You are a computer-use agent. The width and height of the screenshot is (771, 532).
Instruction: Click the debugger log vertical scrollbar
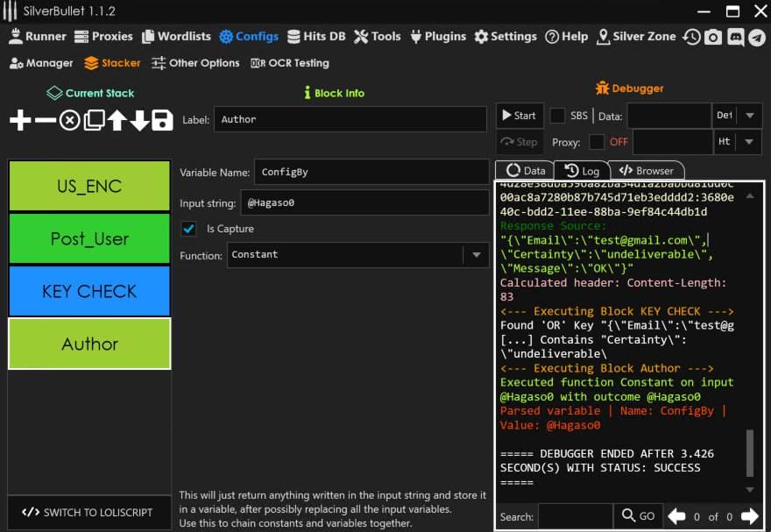tap(749, 451)
